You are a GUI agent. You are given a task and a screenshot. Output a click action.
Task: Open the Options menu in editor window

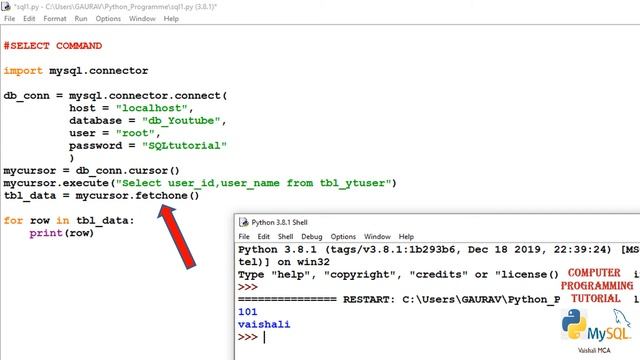coord(108,19)
